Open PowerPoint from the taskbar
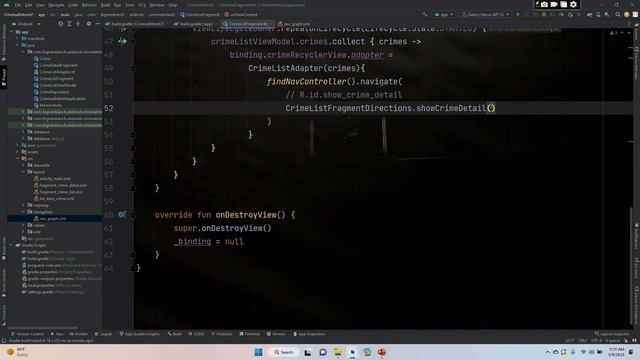The width and height of the screenshot is (640, 360). tap(382, 352)
